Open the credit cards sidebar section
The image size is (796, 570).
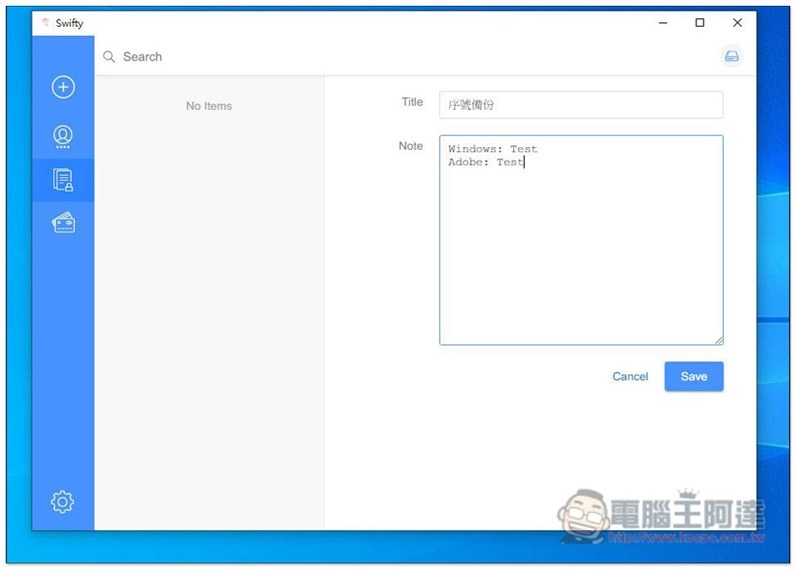point(63,224)
